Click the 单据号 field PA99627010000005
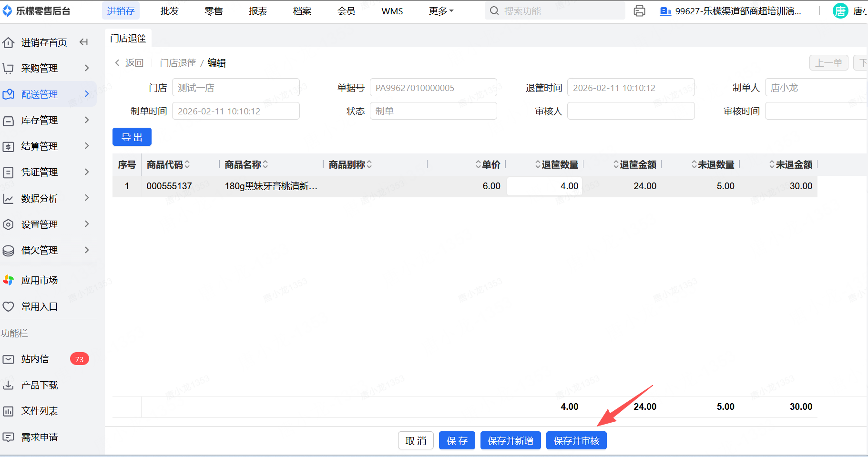The image size is (868, 457). 433,88
